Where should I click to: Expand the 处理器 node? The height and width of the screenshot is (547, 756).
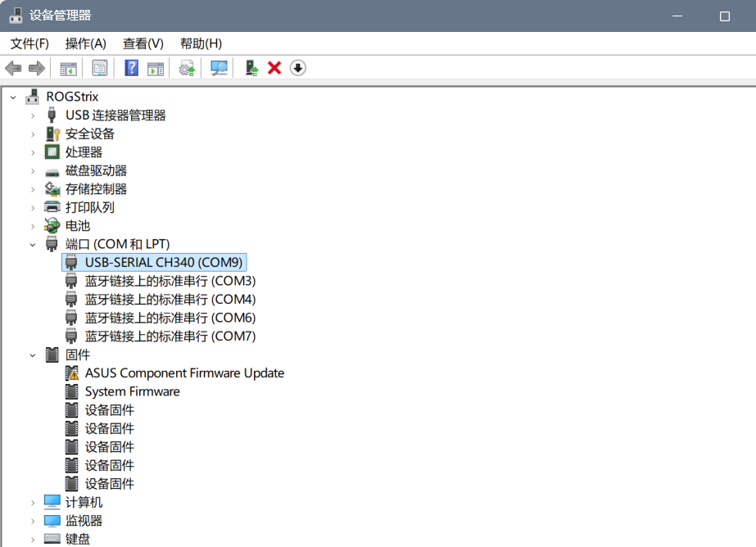(x=33, y=153)
